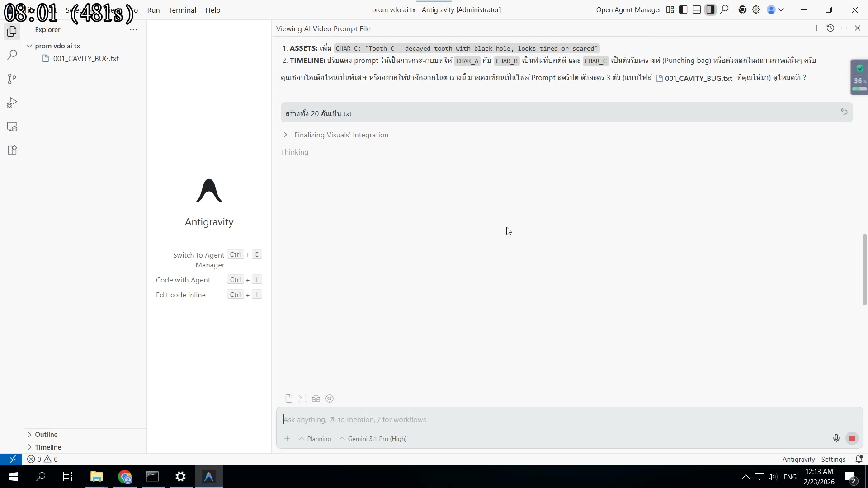This screenshot has width=868, height=488.
Task: Open the 001_CAVITY_BUG.txt link in chat
Action: pyautogui.click(x=698, y=78)
